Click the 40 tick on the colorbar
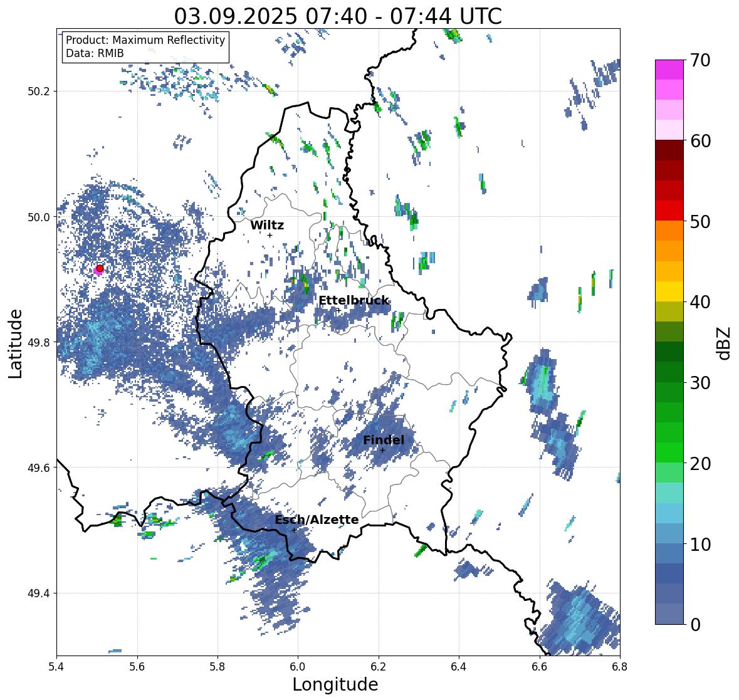 (x=700, y=302)
